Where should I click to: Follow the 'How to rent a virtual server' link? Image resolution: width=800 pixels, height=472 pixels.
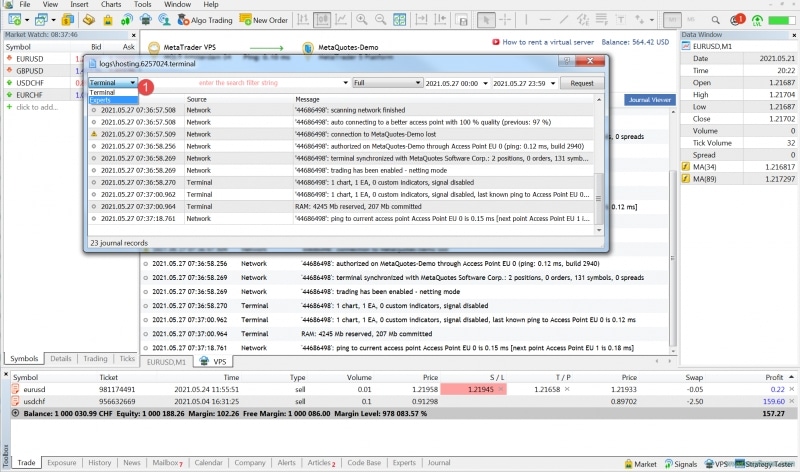pos(547,42)
